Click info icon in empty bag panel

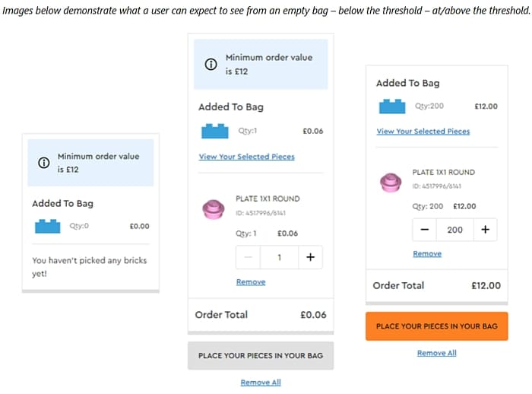pos(44,163)
